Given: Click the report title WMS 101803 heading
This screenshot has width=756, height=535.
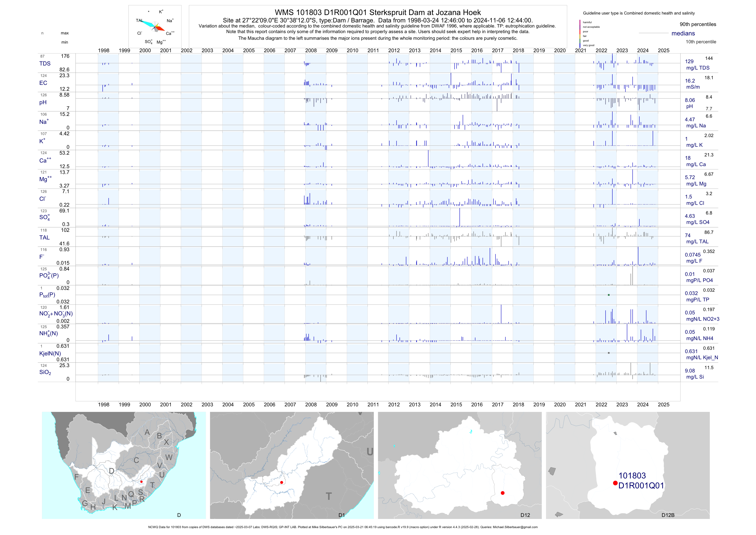Looking at the screenshot, I should [378, 12].
